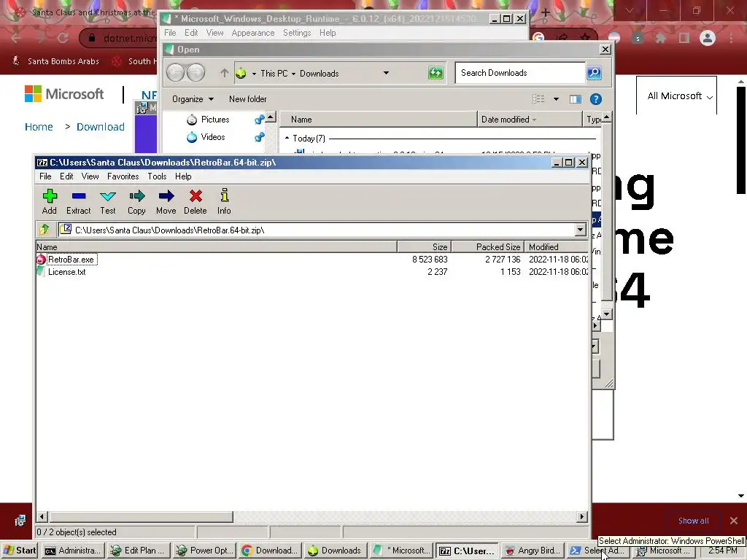Toggle the preview pane in Open dialog
This screenshot has width=747, height=560.
coord(576,99)
